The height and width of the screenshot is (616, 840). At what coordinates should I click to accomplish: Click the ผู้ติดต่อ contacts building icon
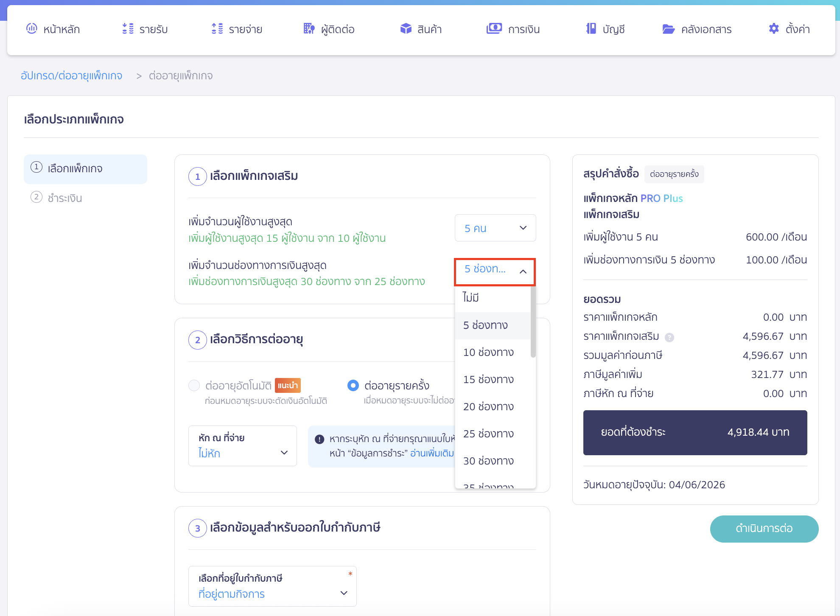(x=309, y=29)
